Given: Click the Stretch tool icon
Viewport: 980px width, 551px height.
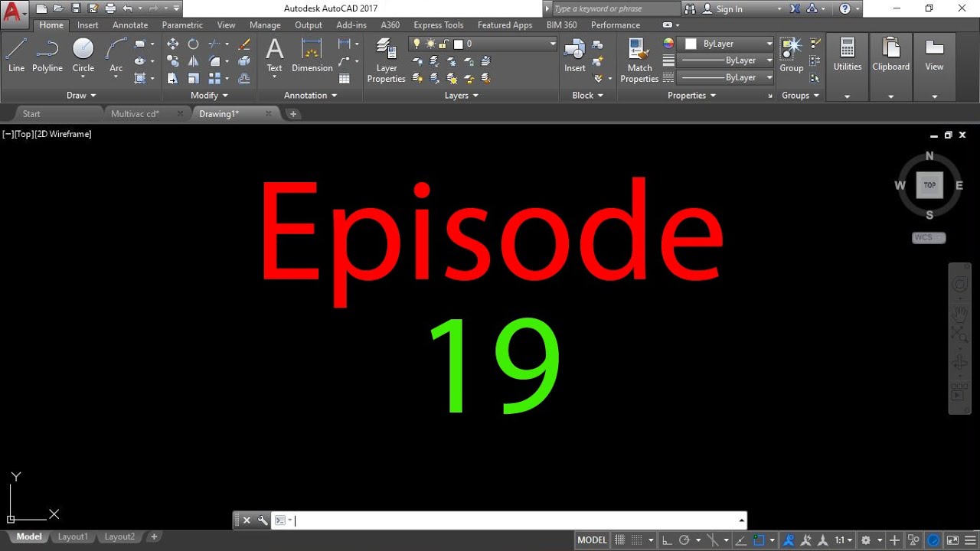Looking at the screenshot, I should tap(173, 78).
